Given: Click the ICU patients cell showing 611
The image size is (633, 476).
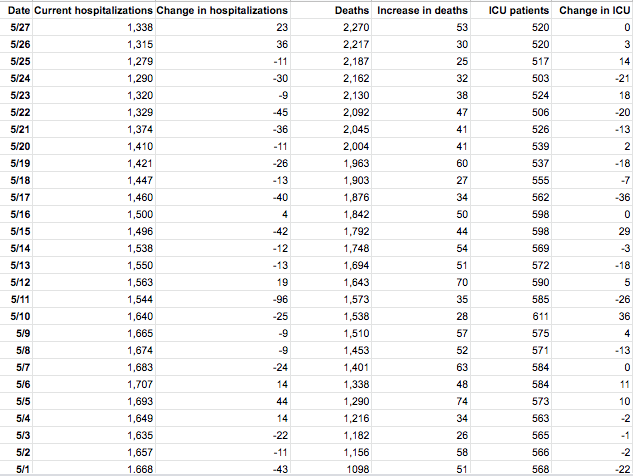Looking at the screenshot, I should tap(538, 316).
